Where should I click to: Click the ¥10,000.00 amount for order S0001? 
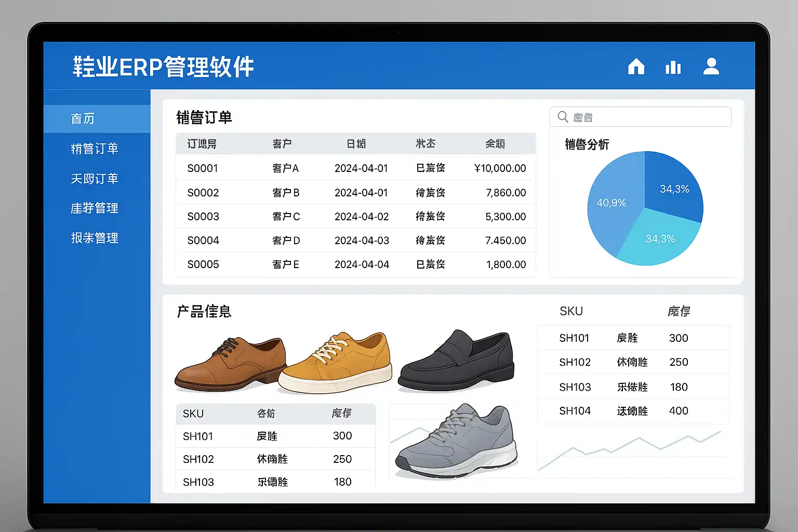pos(500,168)
